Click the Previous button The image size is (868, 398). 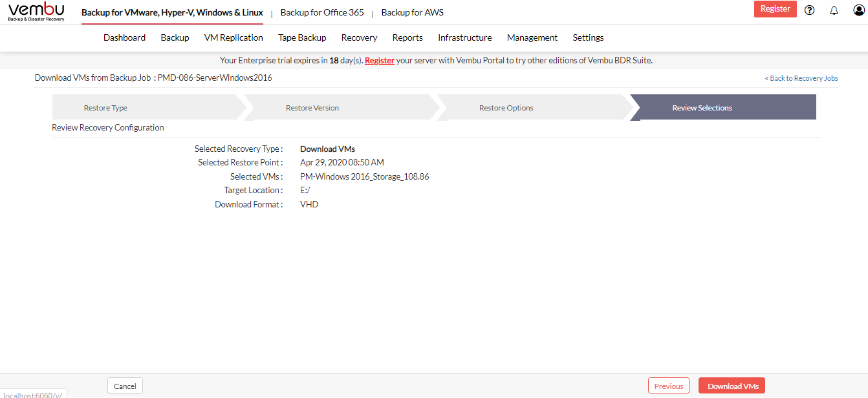(x=669, y=386)
